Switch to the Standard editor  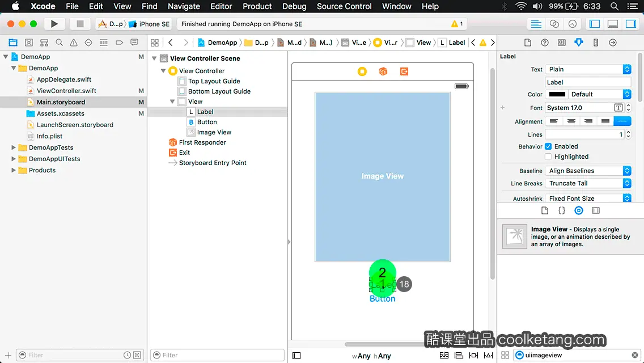[x=536, y=24]
